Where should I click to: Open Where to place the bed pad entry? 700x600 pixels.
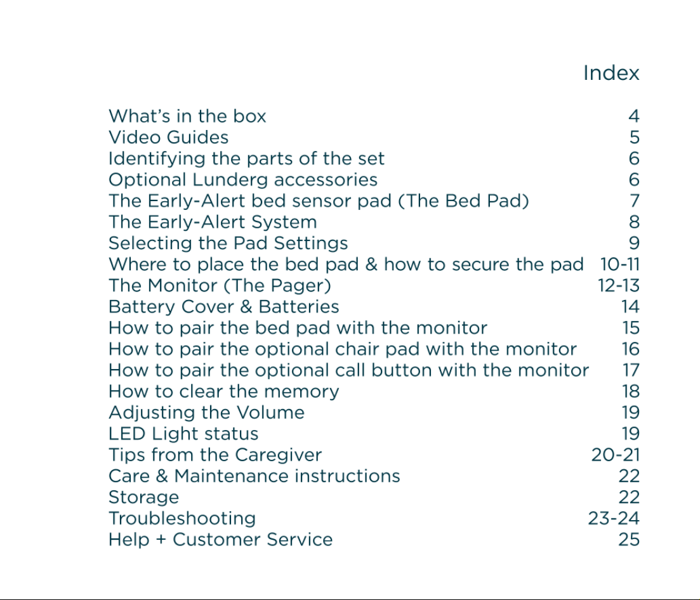pyautogui.click(x=346, y=264)
